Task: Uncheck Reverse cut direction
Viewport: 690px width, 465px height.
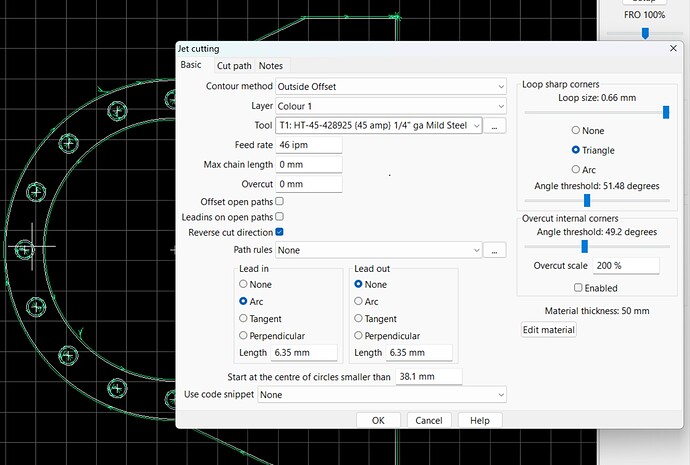Action: [279, 232]
